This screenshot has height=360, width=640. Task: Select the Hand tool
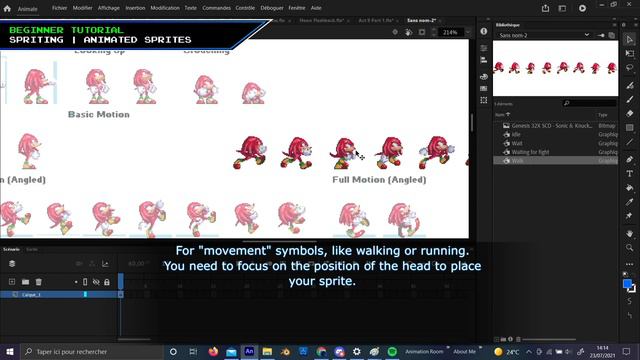click(x=629, y=233)
